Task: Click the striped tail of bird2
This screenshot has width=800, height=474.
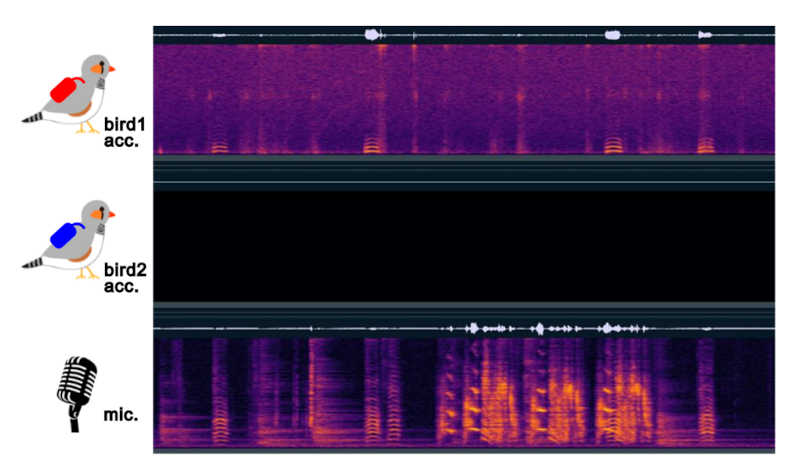Action: [35, 264]
